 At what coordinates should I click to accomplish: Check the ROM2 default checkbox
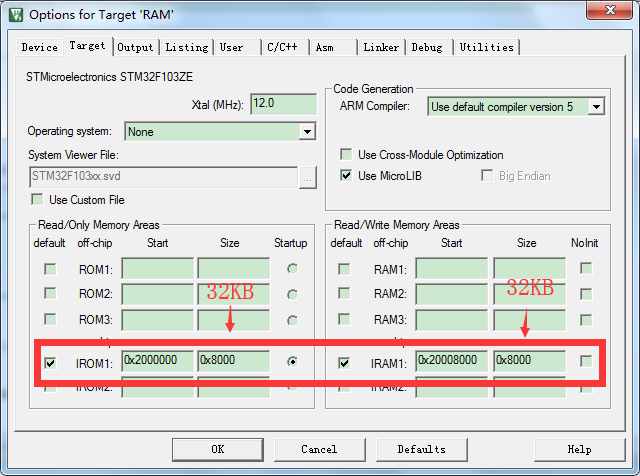pyautogui.click(x=50, y=294)
